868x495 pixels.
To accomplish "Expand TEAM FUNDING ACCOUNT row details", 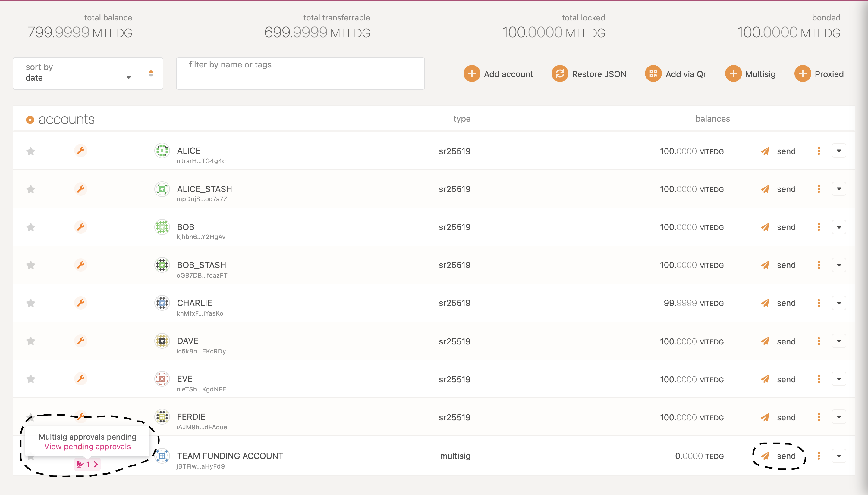I will click(x=839, y=456).
